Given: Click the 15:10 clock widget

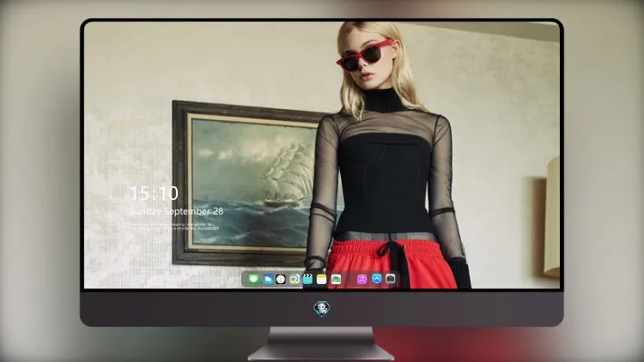Looking at the screenshot, I should pos(155,193).
